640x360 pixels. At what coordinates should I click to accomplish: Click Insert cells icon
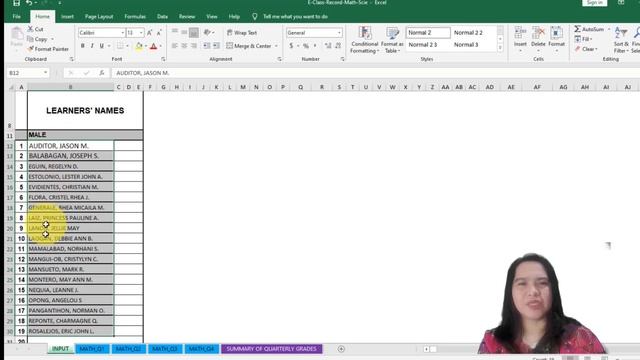(520, 32)
